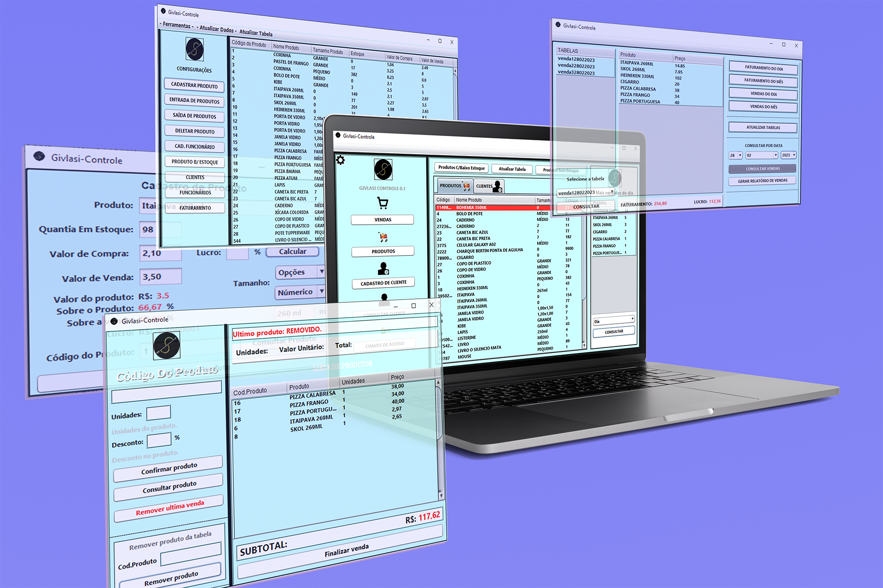Image resolution: width=883 pixels, height=588 pixels.
Task: Click ENTRADA DE PRODUTOS button
Action: point(194,100)
